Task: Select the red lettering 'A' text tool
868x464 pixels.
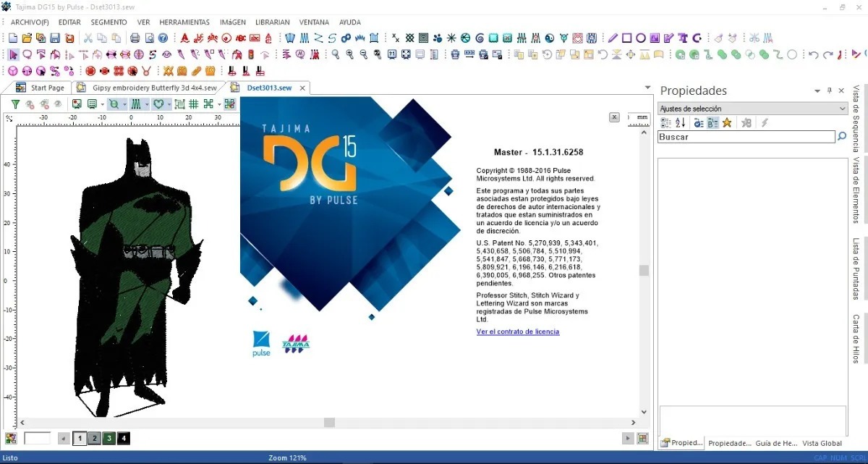Action: [185, 38]
